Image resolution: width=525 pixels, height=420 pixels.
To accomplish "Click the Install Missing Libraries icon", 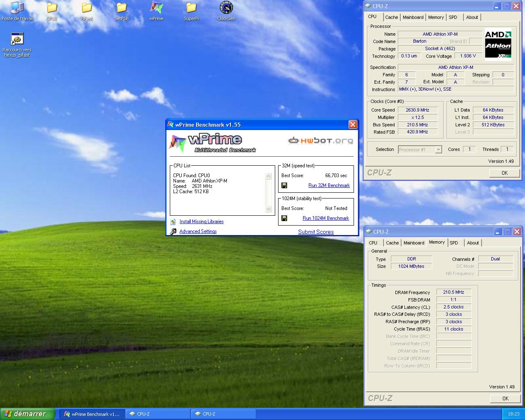I will point(173,221).
